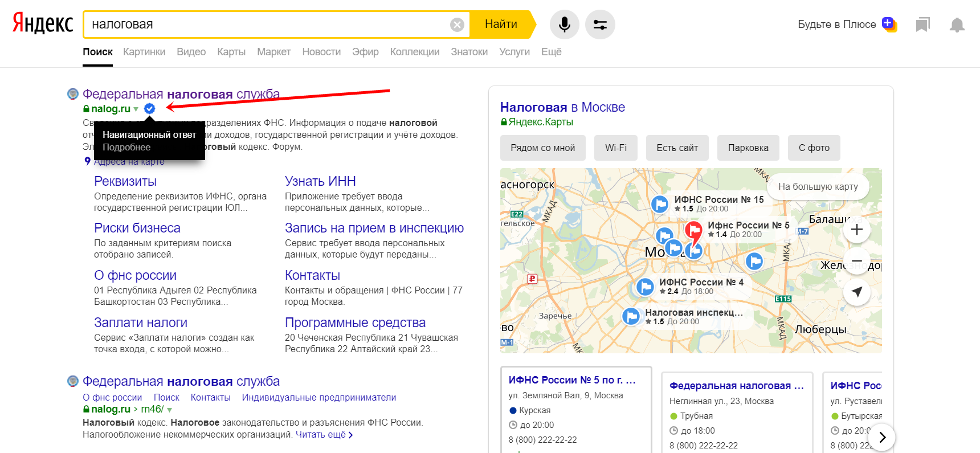Open the О фнс россии sitelink
The image size is (980, 453).
[x=136, y=275]
